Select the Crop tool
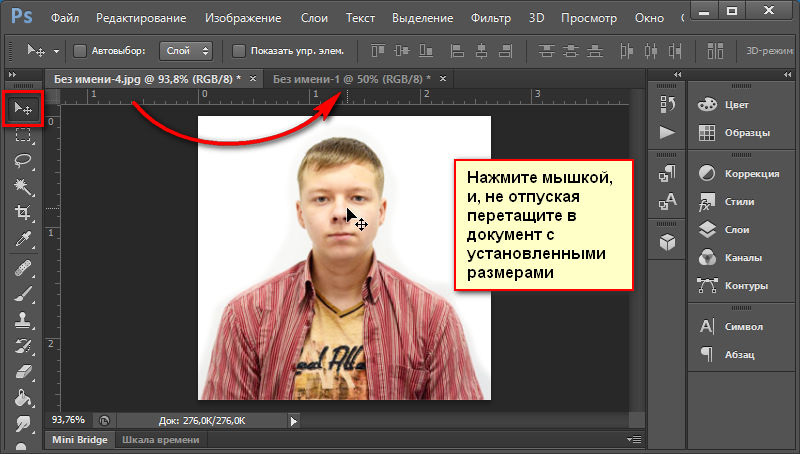 [x=23, y=212]
